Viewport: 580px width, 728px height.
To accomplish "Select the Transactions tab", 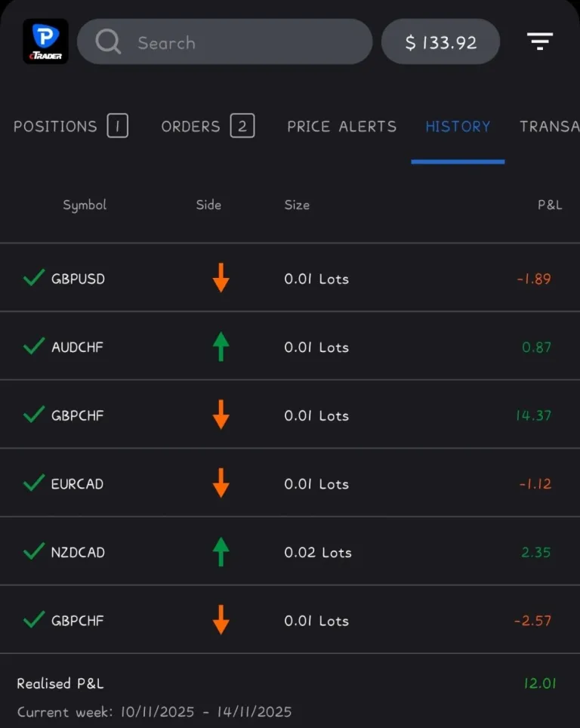I will coord(549,126).
